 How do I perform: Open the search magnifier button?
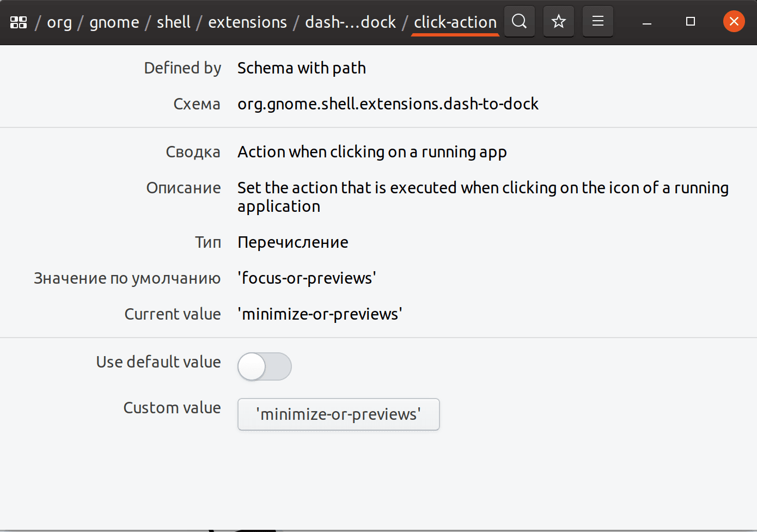520,22
